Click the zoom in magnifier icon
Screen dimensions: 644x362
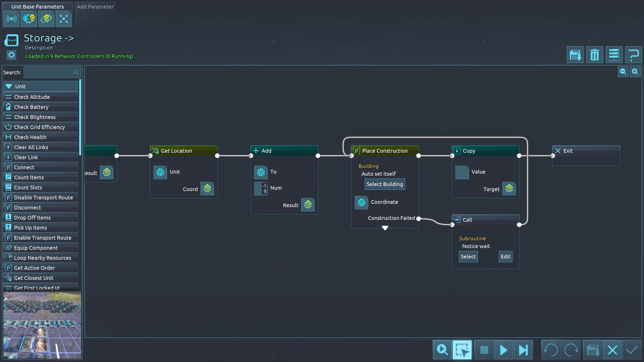click(x=635, y=72)
